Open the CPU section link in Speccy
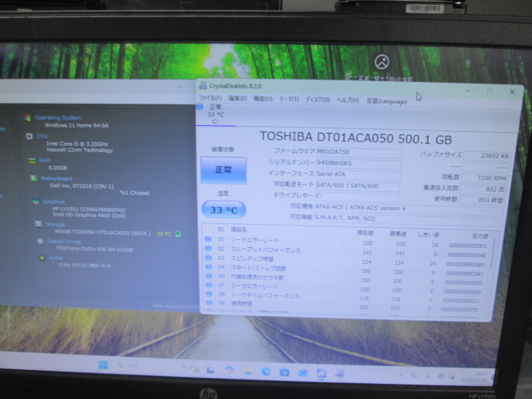The image size is (532, 399). pos(42,136)
